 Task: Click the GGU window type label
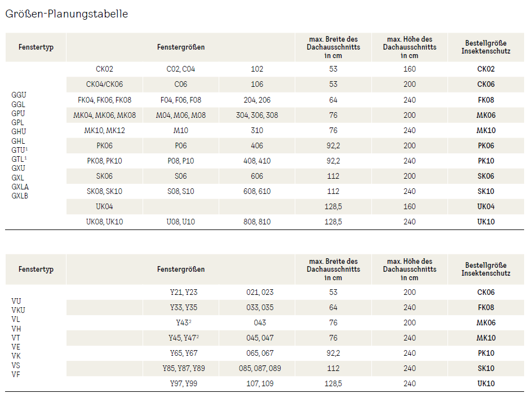19,95
